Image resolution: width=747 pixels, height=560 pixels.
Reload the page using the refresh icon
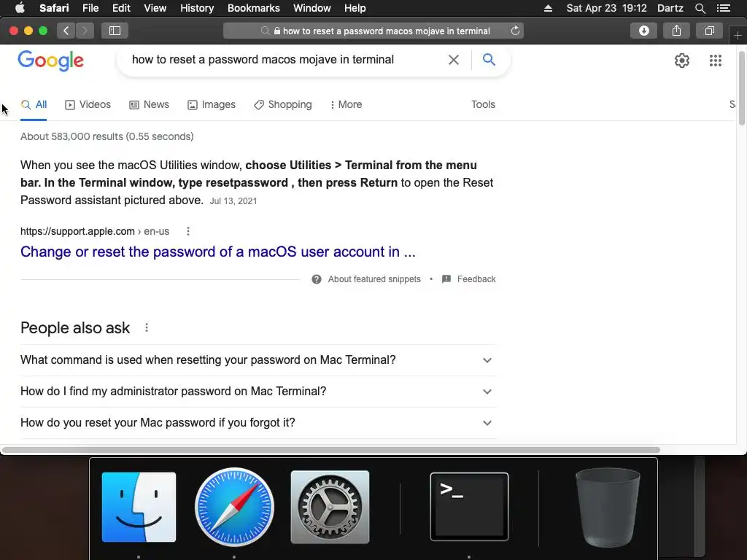click(x=515, y=31)
